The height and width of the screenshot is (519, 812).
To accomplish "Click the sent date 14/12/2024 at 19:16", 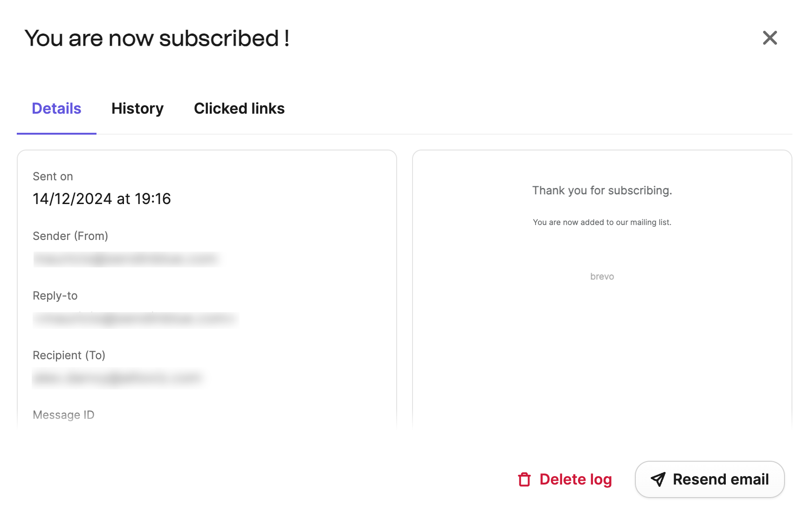I will coord(102,199).
